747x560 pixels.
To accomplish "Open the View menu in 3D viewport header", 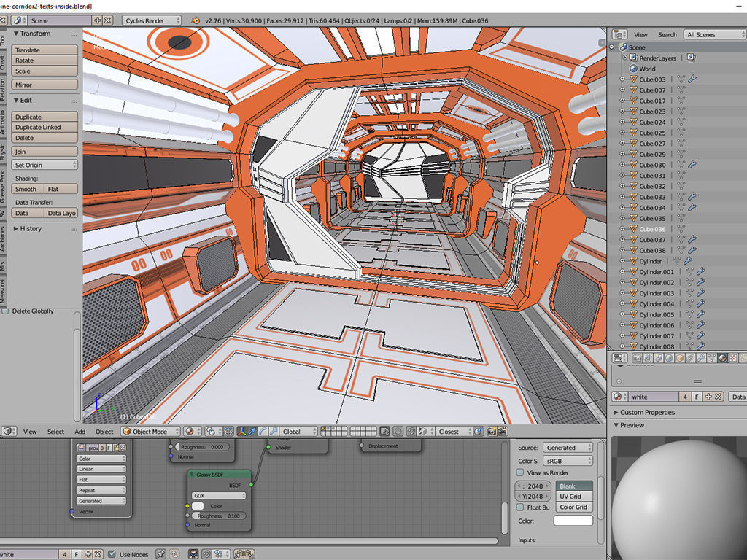I will 30,432.
